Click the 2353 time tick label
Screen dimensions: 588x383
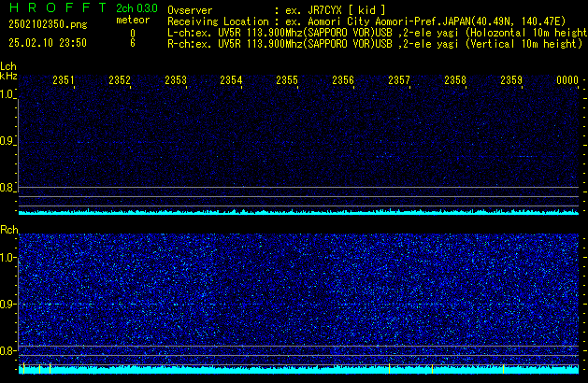click(176, 80)
